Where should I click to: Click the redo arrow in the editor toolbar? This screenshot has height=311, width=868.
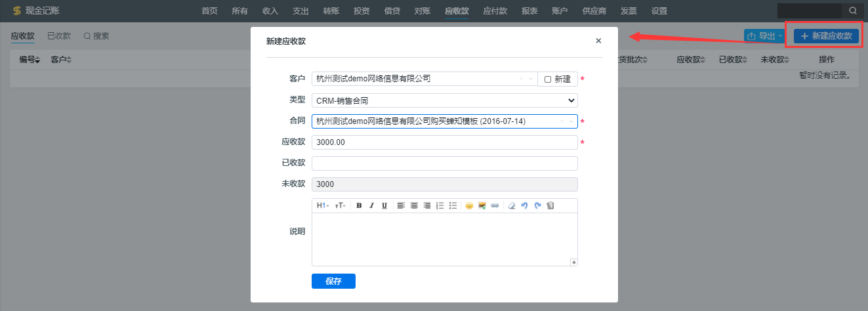(x=537, y=205)
